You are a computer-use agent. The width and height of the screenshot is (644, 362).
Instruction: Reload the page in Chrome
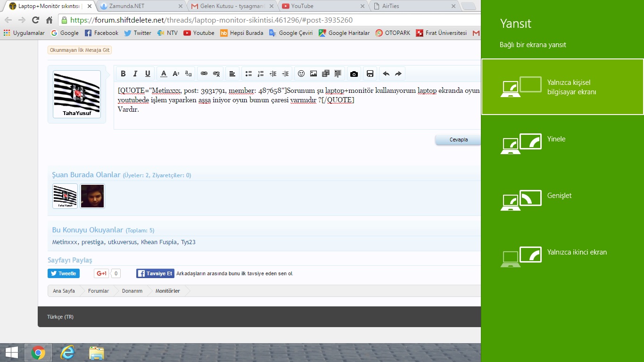click(35, 20)
